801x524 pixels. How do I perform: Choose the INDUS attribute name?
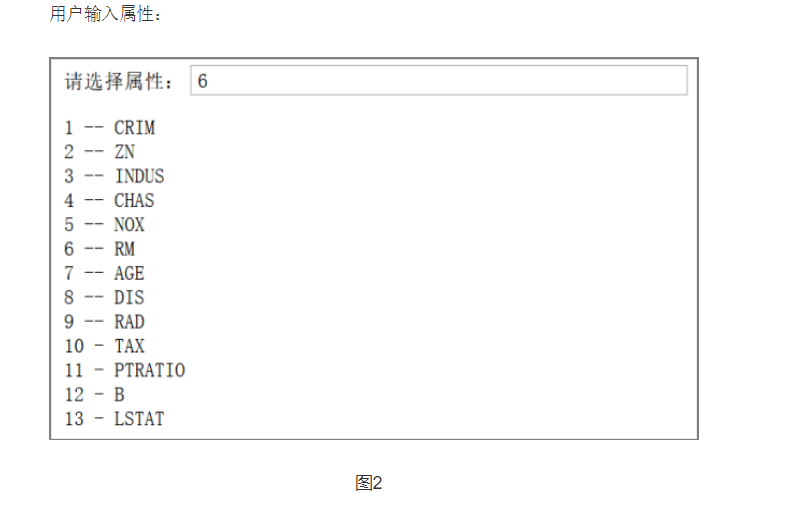point(139,176)
